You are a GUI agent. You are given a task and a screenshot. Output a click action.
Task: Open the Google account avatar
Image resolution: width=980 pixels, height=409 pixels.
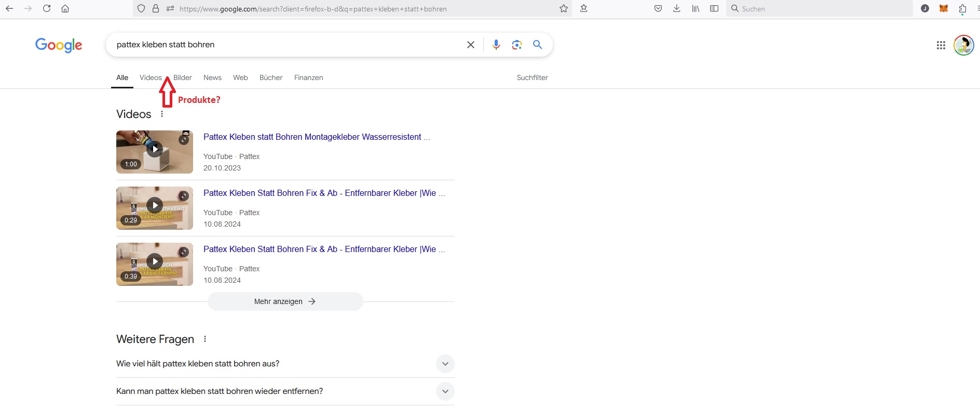(x=964, y=45)
